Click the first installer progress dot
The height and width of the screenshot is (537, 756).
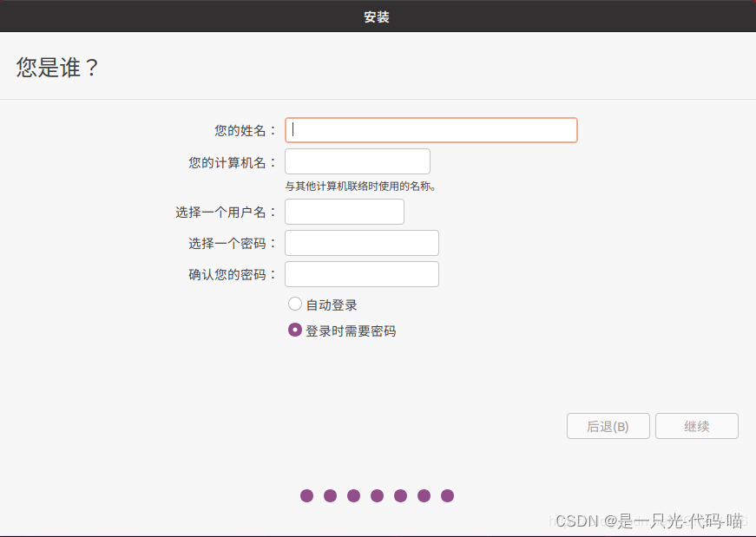[306, 496]
